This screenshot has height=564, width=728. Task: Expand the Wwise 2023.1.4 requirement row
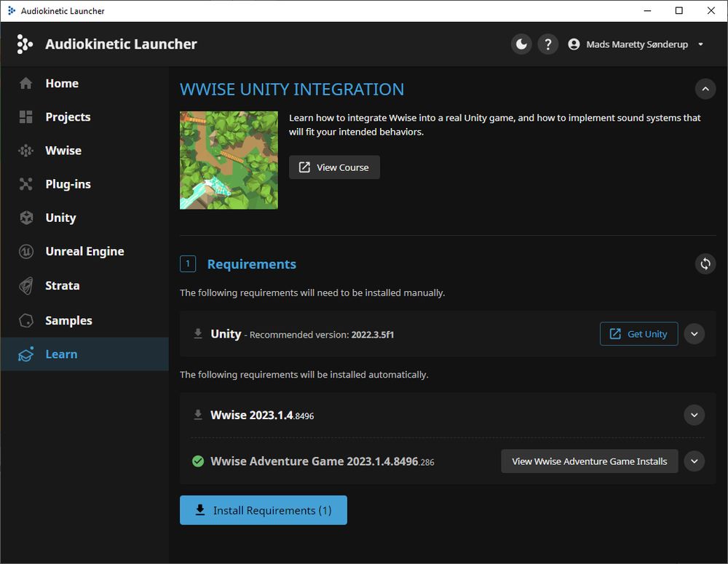[694, 415]
